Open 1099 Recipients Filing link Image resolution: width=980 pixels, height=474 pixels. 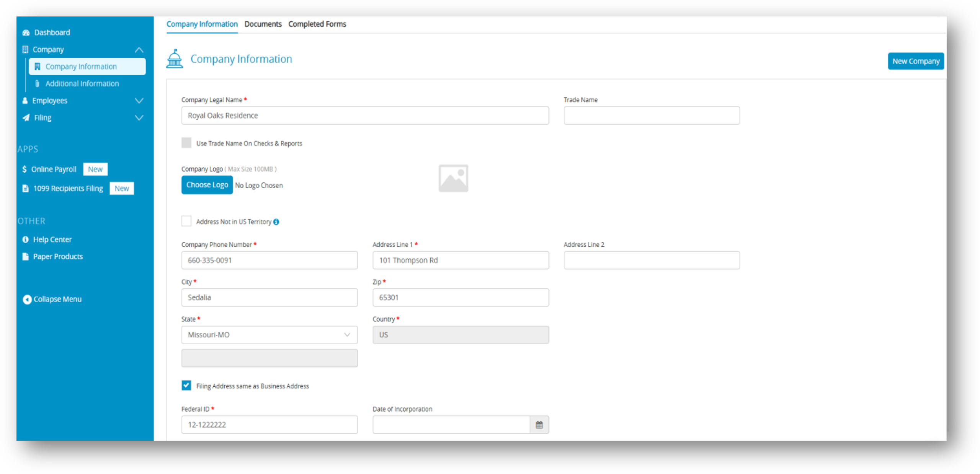click(68, 188)
